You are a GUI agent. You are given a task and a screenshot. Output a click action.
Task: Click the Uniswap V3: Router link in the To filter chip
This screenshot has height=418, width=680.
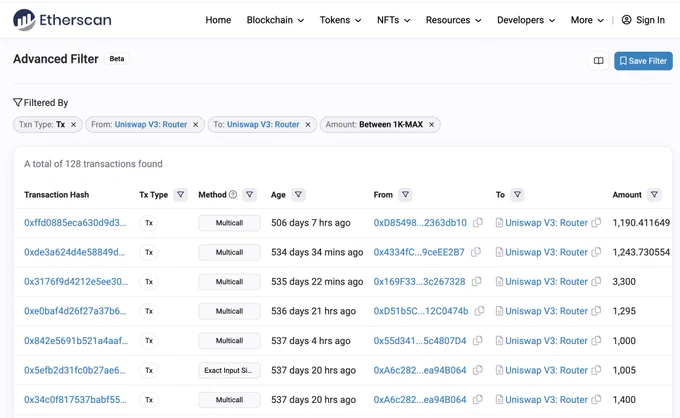[x=263, y=124]
